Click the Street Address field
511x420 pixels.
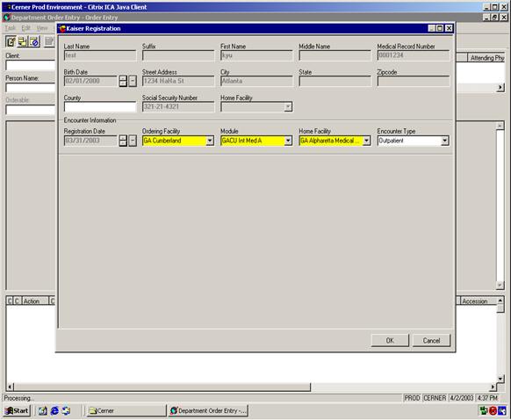pyautogui.click(x=178, y=81)
